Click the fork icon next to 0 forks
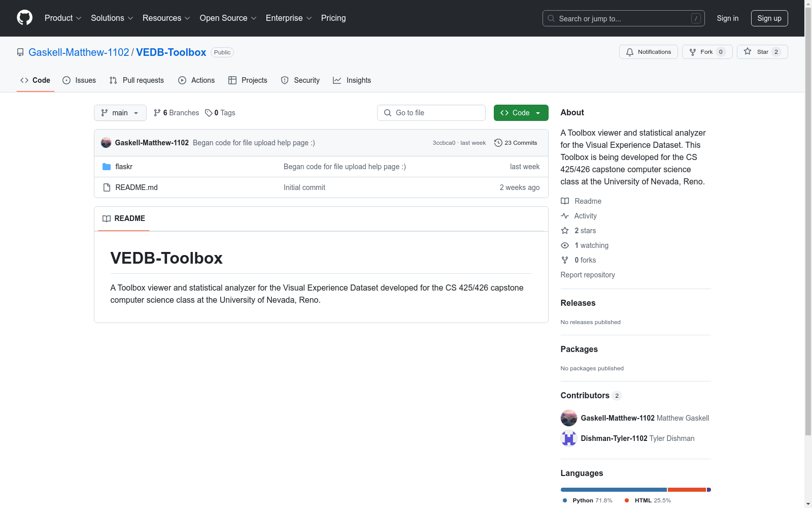Viewport: 812px width, 508px height. tap(565, 260)
